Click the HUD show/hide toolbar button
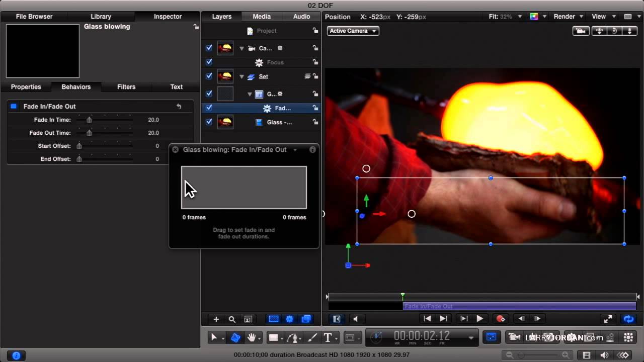Screen dimensions: 644x362 click(x=492, y=337)
